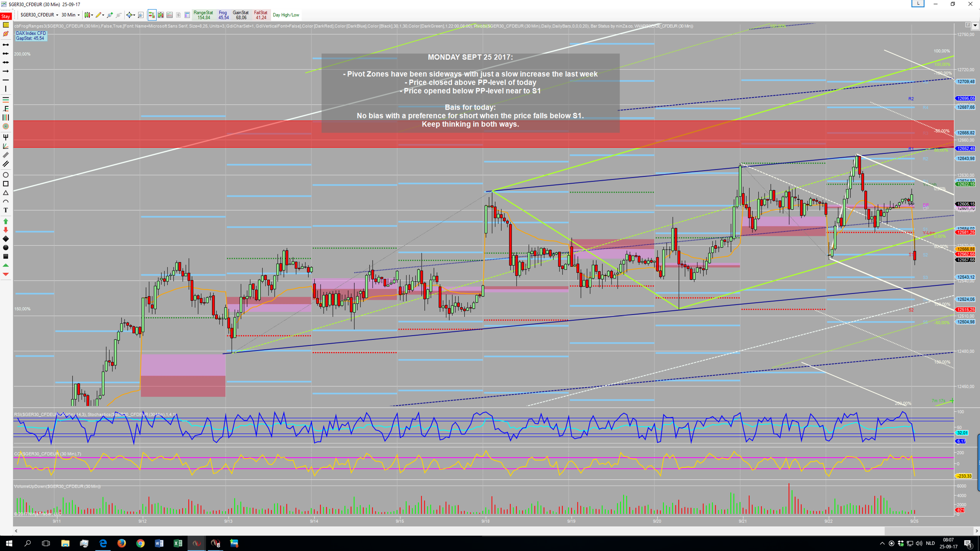Screen dimensions: 980x551
Task: Open the Data Series candles icon
Action: click(x=161, y=15)
